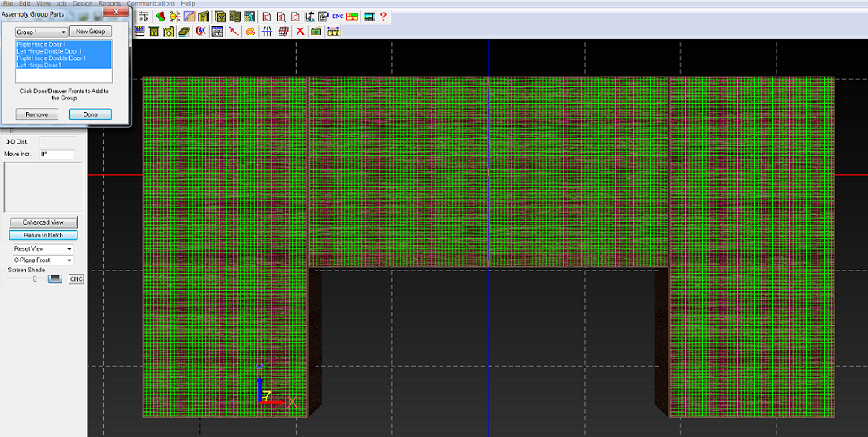Open the Design menu
The height and width of the screenshot is (437, 868).
coord(82,4)
